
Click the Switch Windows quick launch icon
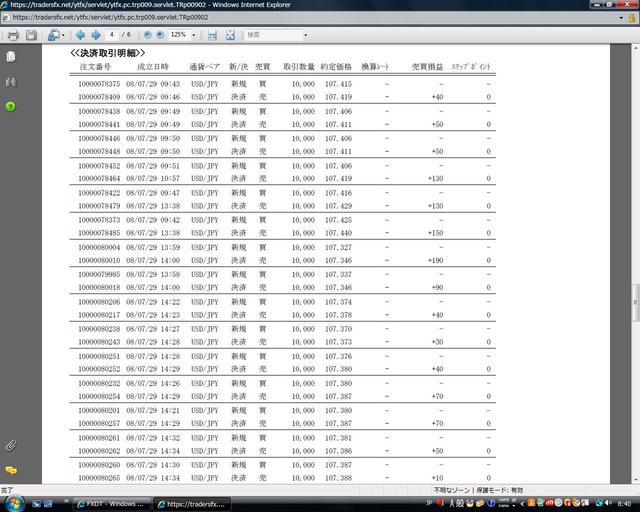[48, 504]
